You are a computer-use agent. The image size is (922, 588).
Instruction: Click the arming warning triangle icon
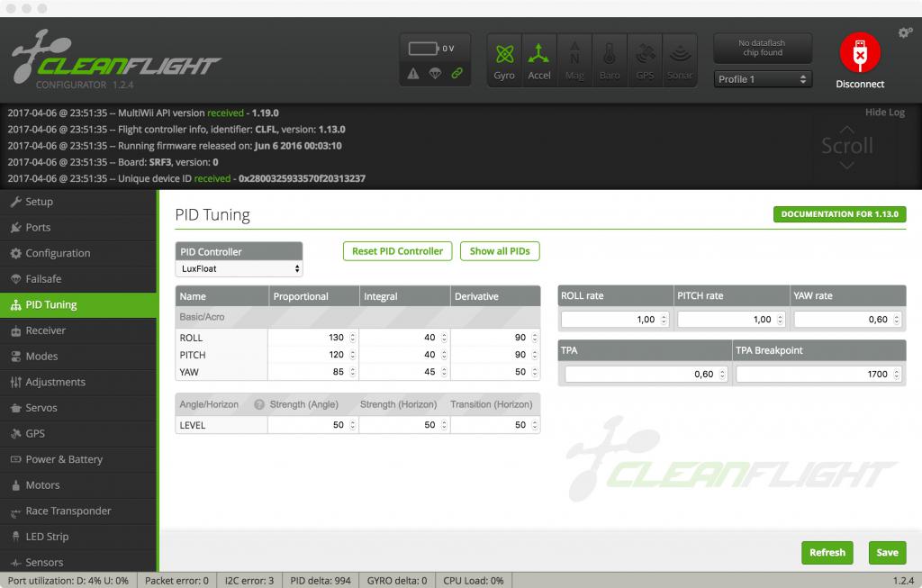click(x=413, y=74)
